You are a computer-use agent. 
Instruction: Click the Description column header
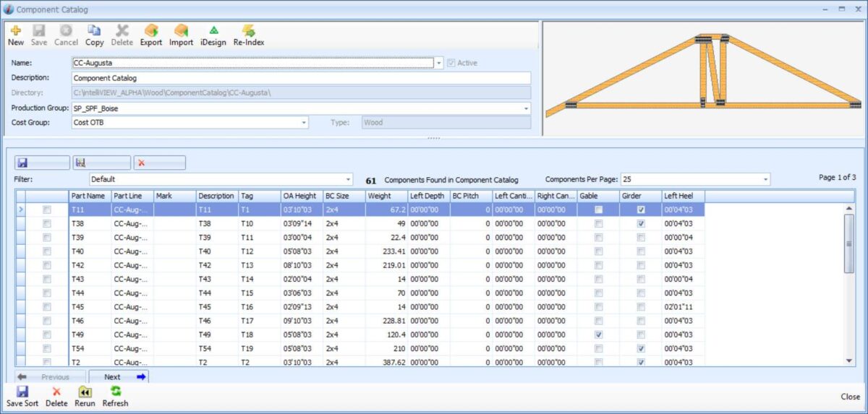[x=217, y=196]
